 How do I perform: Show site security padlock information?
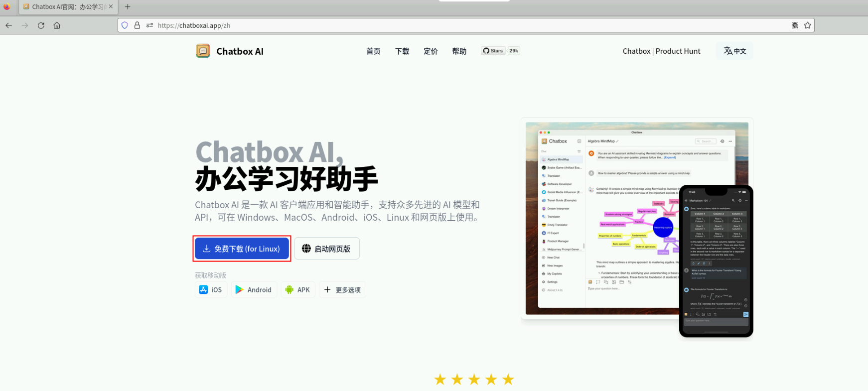137,25
